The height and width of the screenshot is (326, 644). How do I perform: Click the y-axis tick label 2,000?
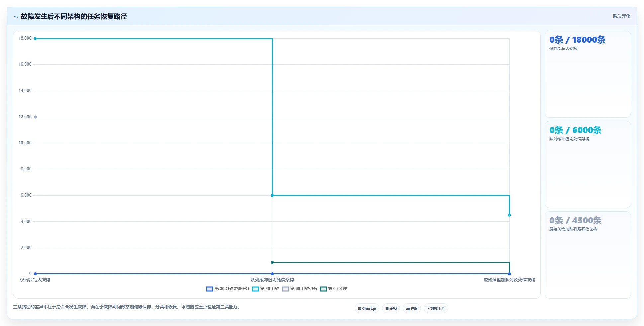[x=26, y=248]
